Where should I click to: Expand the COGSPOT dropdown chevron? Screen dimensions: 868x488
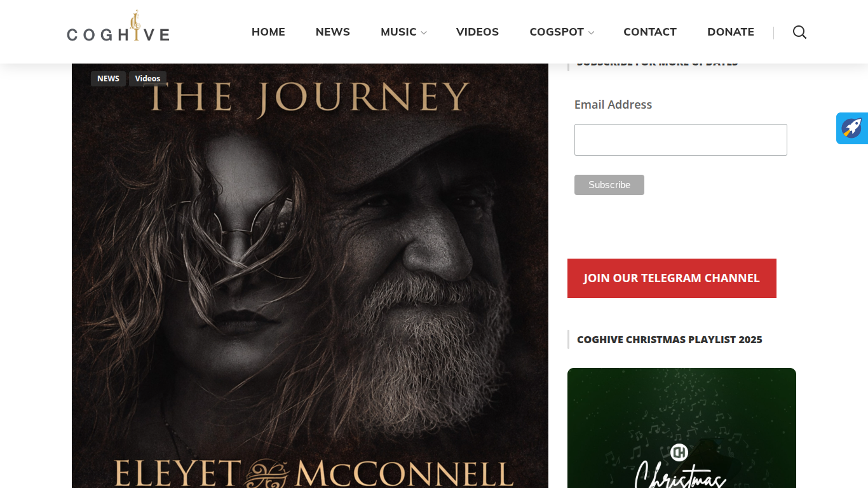click(x=591, y=33)
